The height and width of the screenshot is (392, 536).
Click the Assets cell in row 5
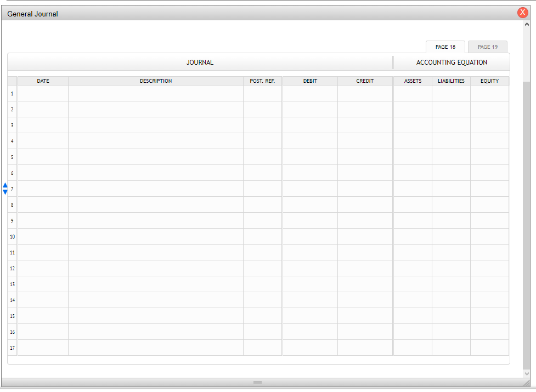(413, 157)
